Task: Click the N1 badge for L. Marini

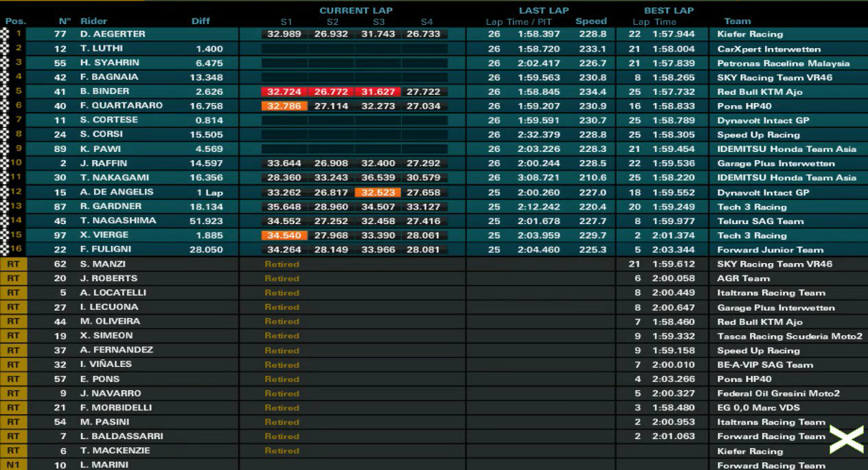Action: click(13, 465)
